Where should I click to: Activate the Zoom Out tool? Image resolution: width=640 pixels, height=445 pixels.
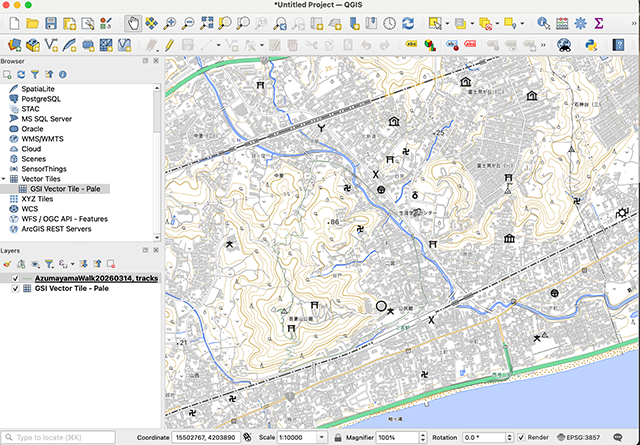coord(188,23)
